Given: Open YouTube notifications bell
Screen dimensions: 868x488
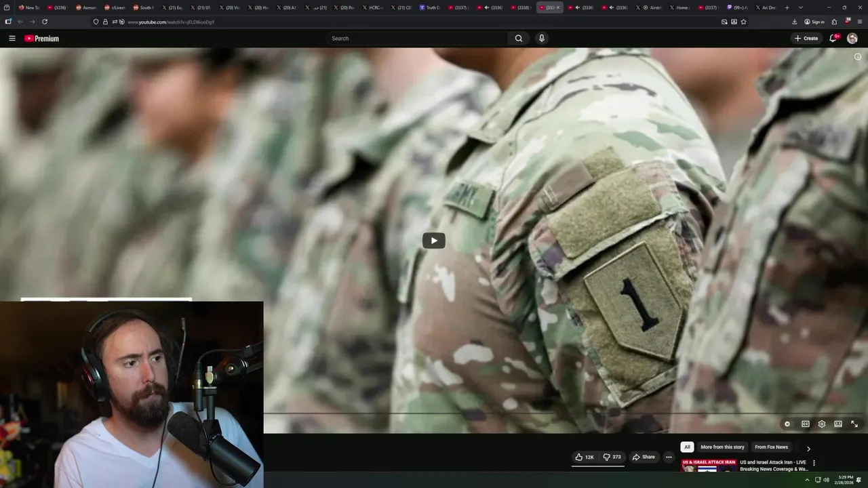Looking at the screenshot, I should pyautogui.click(x=833, y=39).
